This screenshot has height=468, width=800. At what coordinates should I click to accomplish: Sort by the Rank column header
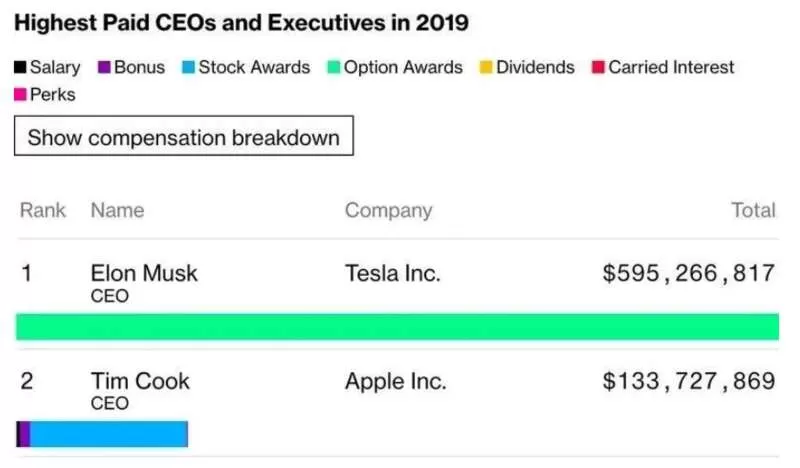43,210
